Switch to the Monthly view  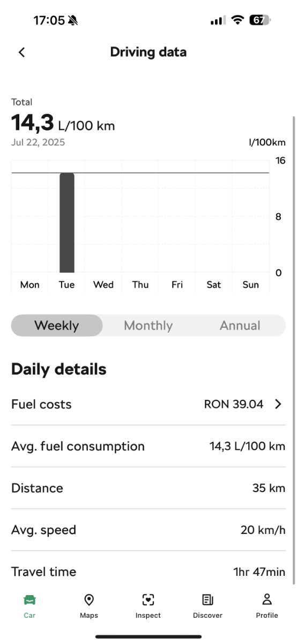click(x=148, y=325)
